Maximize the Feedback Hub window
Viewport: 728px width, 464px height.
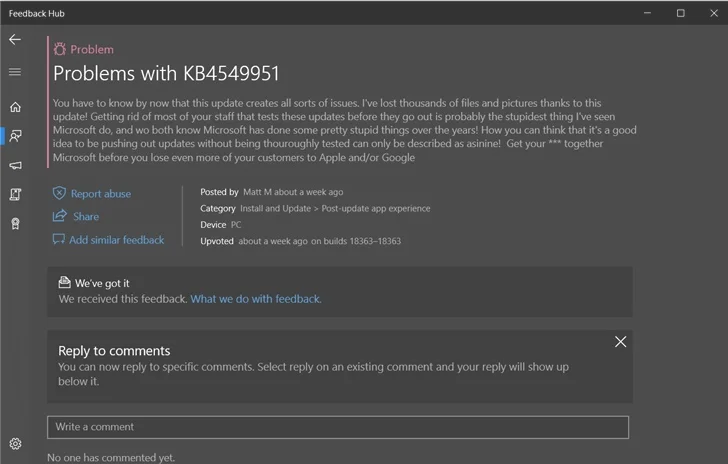[x=680, y=13]
